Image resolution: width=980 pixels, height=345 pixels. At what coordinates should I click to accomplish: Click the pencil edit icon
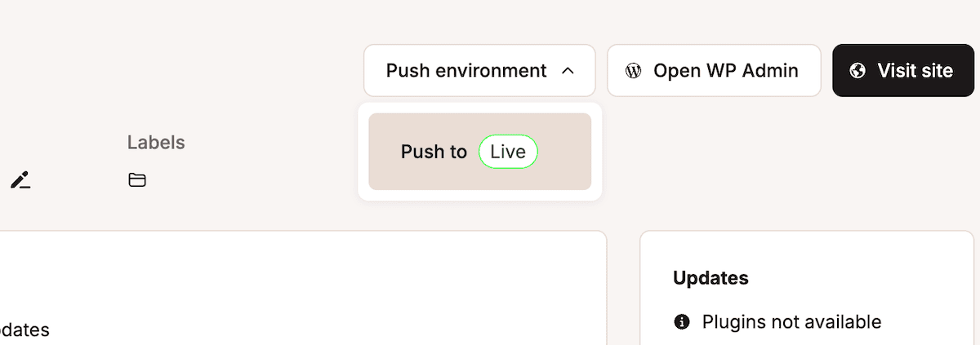click(20, 180)
